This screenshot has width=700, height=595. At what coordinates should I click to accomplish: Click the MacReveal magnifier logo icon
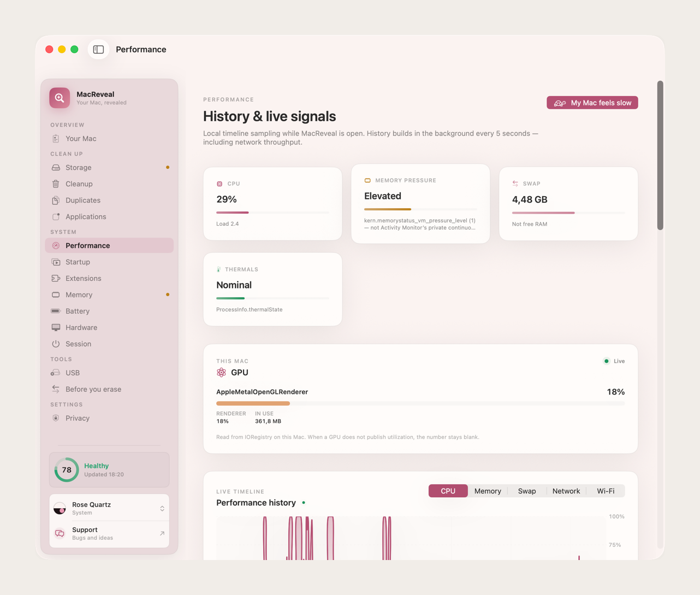tap(60, 98)
